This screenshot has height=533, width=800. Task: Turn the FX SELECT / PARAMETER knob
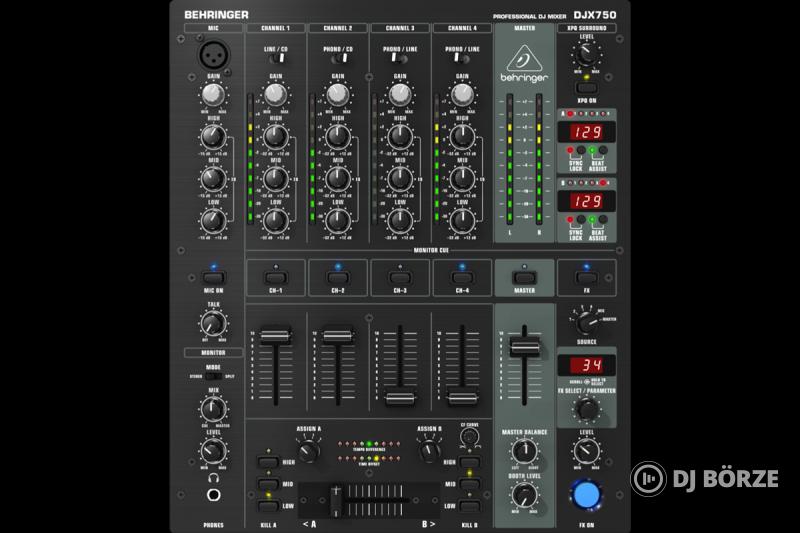click(587, 409)
